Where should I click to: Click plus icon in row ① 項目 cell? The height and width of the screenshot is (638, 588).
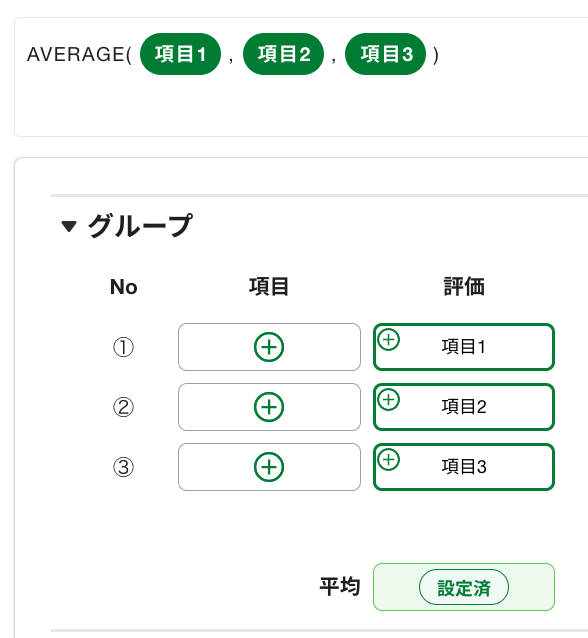[269, 347]
